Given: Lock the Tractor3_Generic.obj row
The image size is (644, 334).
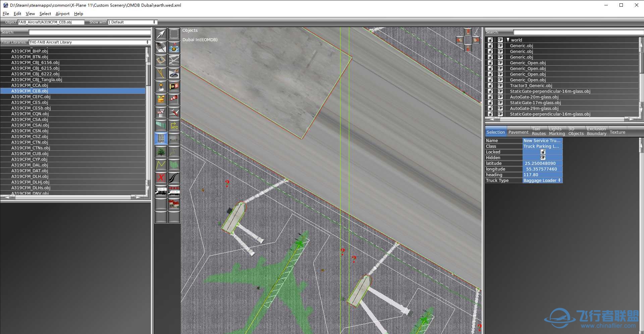Looking at the screenshot, I should 490,85.
